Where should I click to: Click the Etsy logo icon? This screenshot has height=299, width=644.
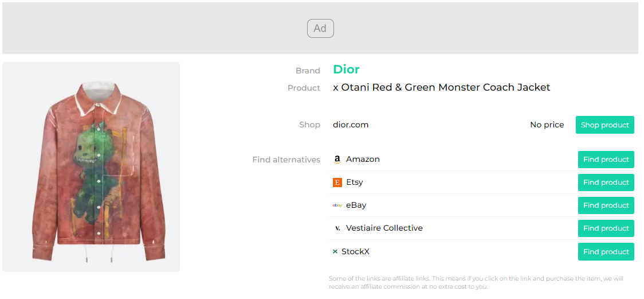(x=337, y=182)
